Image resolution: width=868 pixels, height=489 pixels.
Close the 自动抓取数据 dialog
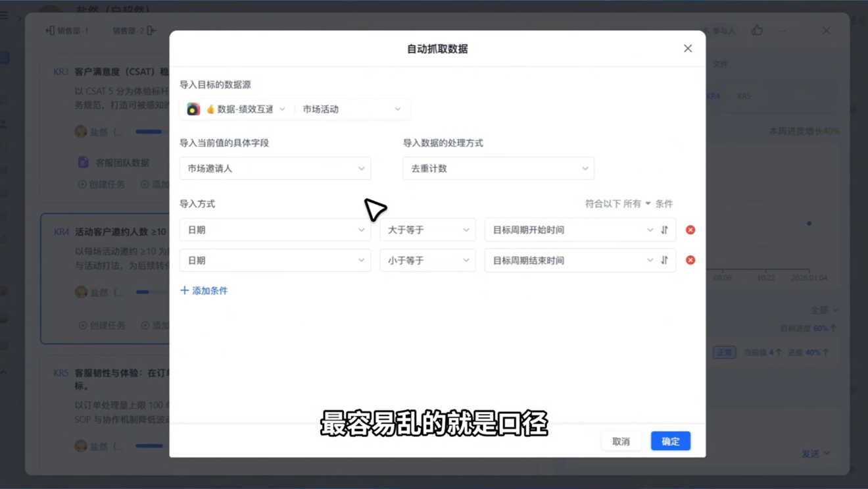point(688,49)
